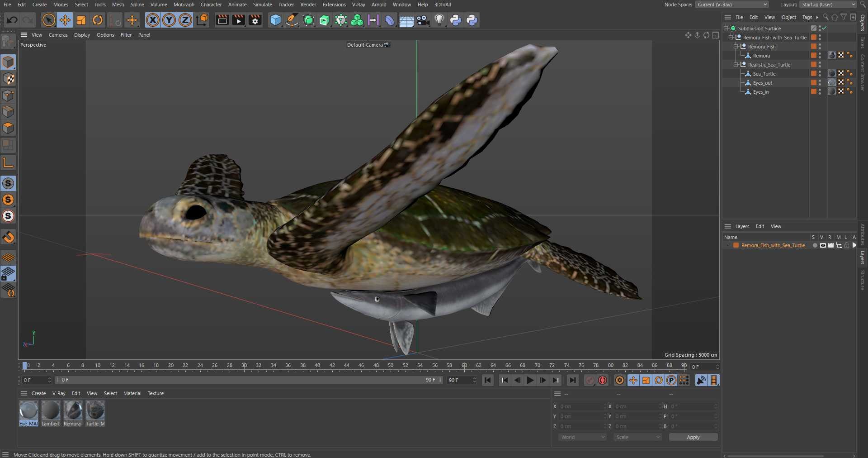
Task: Click the Axis L-shaped icon in sidebar
Action: pos(8,162)
